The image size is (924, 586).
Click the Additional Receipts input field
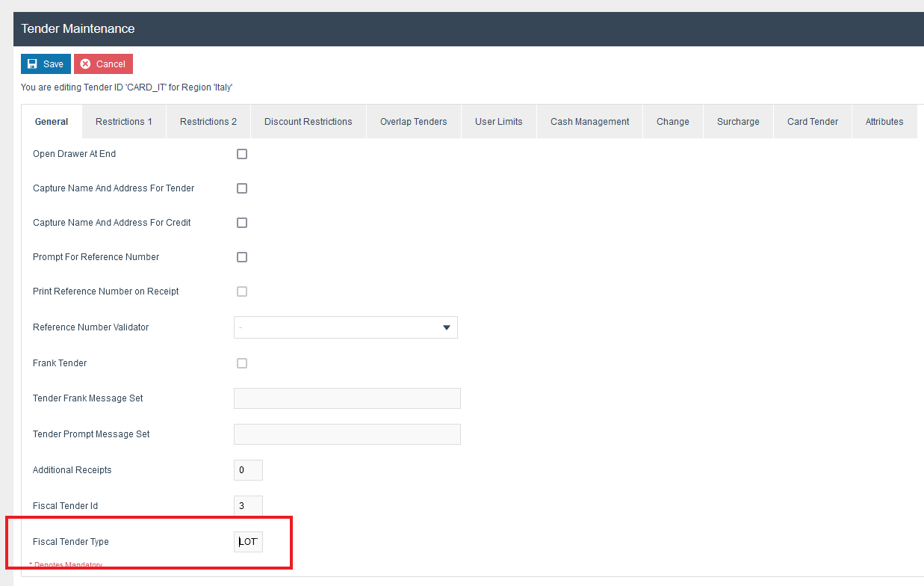point(248,470)
